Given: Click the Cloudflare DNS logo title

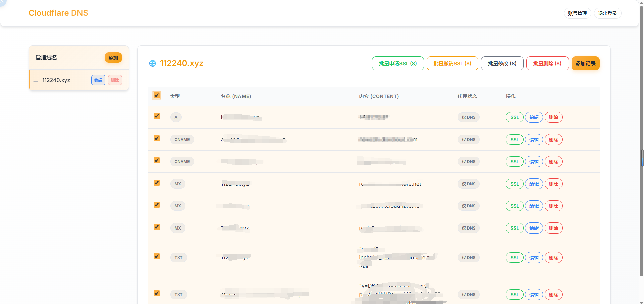Looking at the screenshot, I should (x=58, y=13).
